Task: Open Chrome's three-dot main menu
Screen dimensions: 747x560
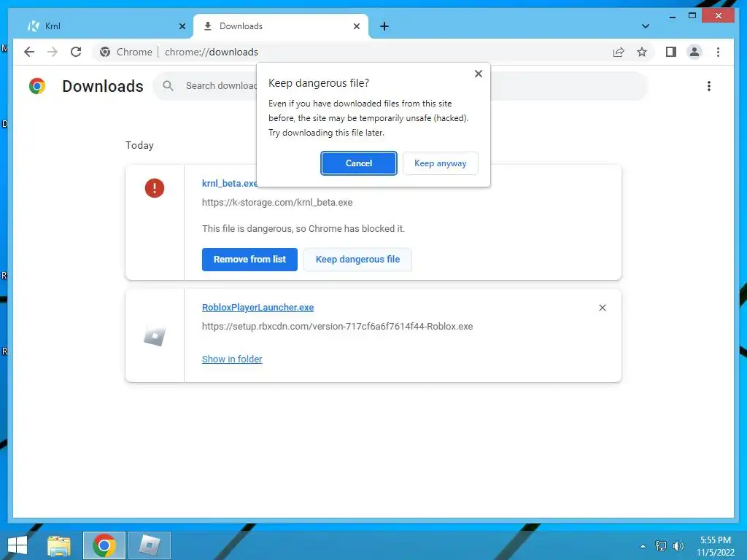Action: (718, 52)
